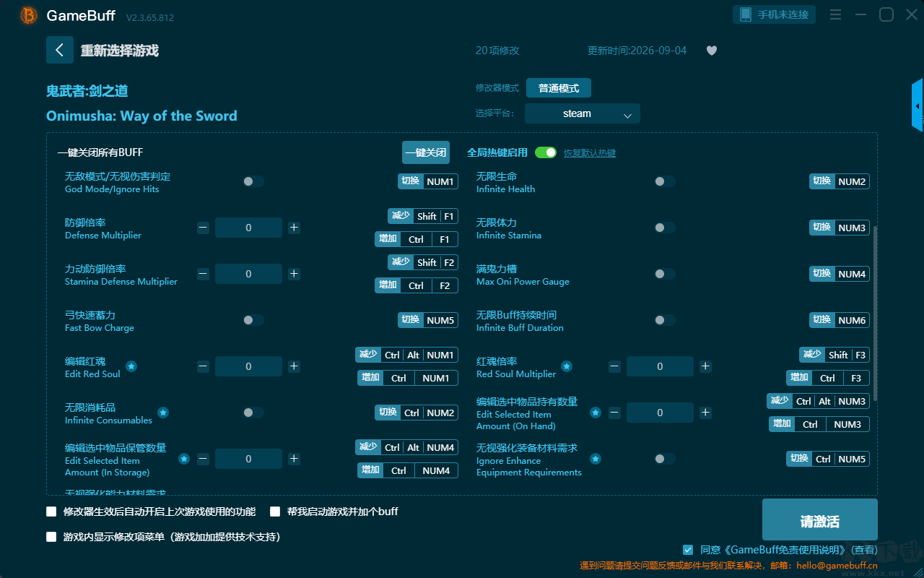Turn on Infinite Stamina
The width and height of the screenshot is (924, 578).
point(665,228)
